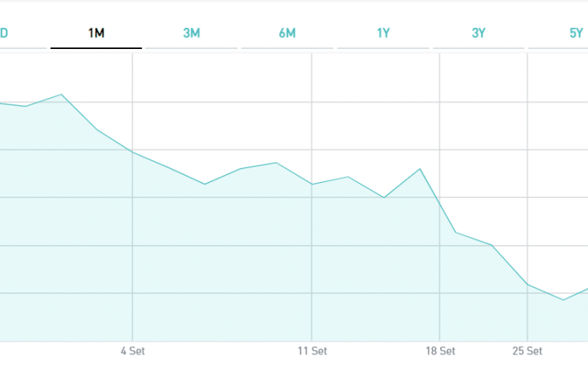The image size is (588, 392).
Task: Switch to the 1M time range tab
Action: pos(96,33)
